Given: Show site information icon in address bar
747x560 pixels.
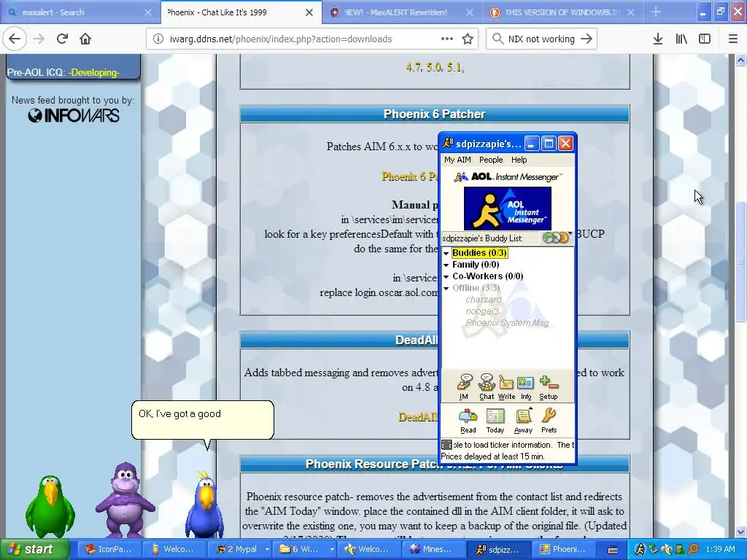Looking at the screenshot, I should tap(158, 39).
